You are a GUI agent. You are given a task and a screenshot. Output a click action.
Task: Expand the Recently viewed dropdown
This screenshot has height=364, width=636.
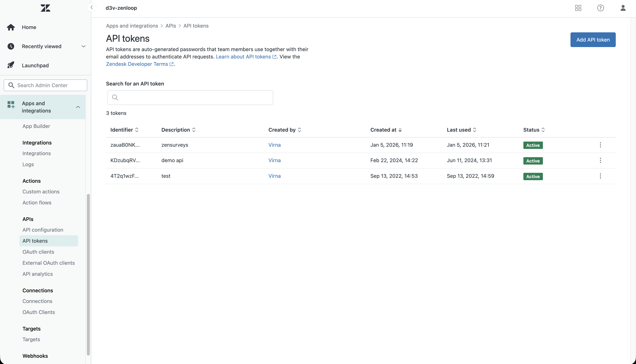point(83,46)
